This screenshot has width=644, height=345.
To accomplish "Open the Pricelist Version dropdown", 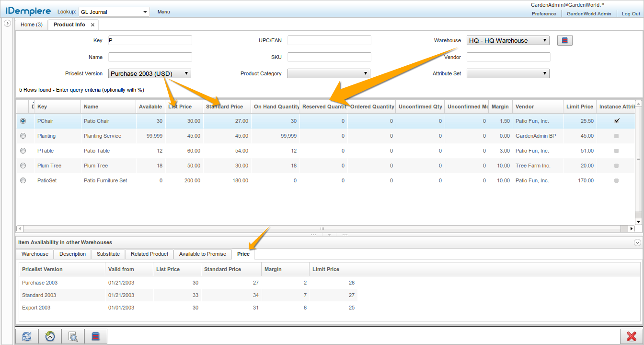I will [x=150, y=73].
